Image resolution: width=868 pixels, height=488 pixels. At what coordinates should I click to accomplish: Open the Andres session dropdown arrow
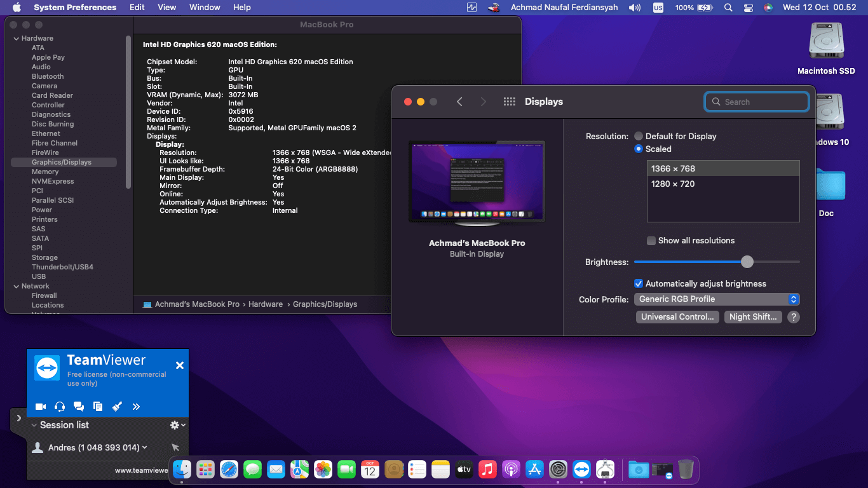[x=145, y=447]
